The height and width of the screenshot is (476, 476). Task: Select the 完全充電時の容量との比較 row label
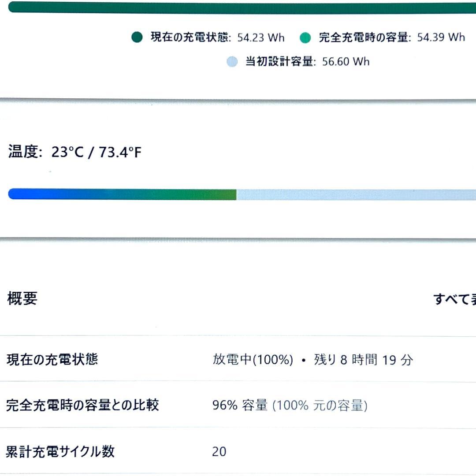pos(82,405)
